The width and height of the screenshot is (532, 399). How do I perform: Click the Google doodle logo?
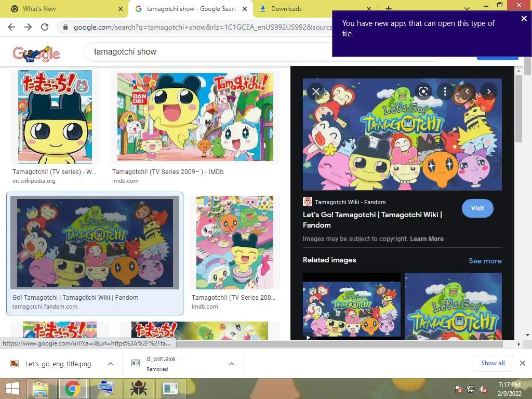pyautogui.click(x=36, y=54)
